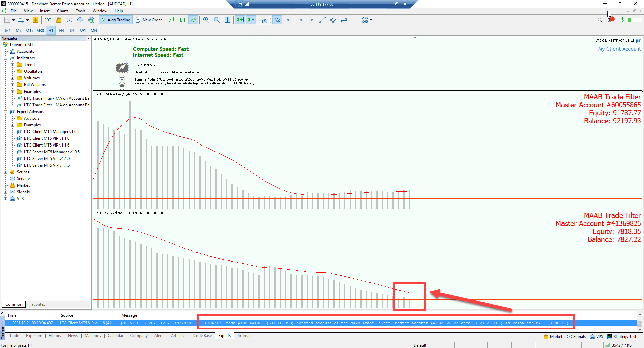Image resolution: width=644 pixels, height=348 pixels.
Task: Zoom in on the chart
Action: tap(206, 20)
